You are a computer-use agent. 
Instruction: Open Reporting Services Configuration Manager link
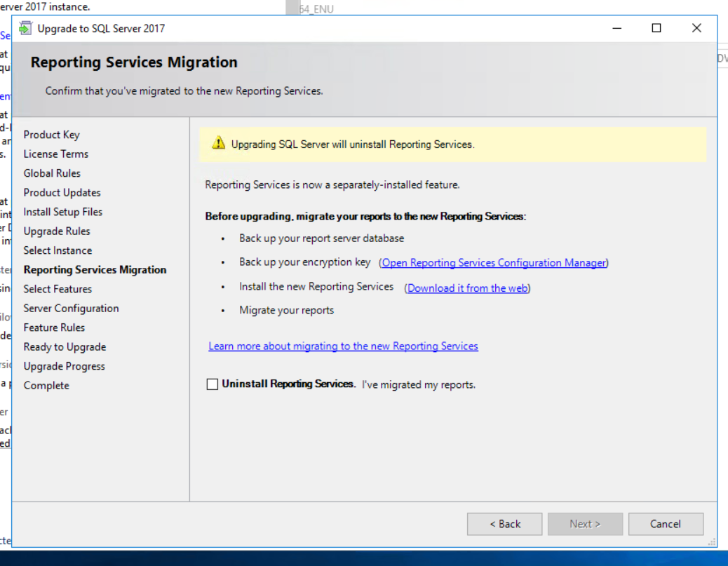(x=494, y=263)
